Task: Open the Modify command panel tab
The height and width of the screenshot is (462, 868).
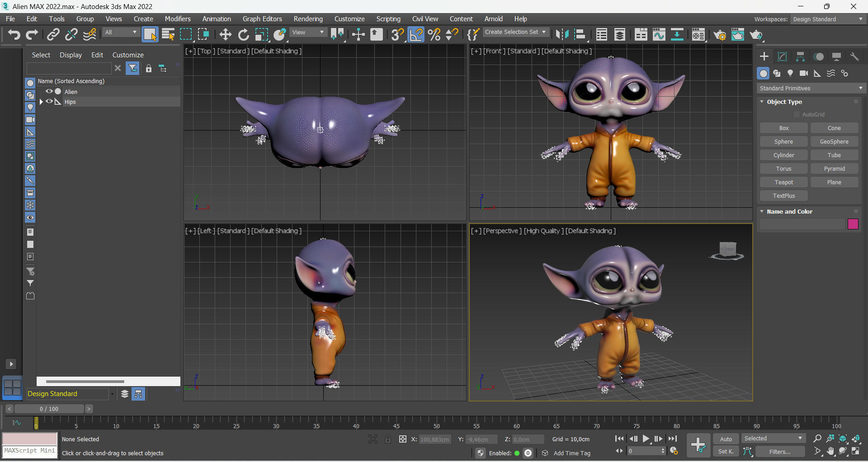Action: click(782, 56)
